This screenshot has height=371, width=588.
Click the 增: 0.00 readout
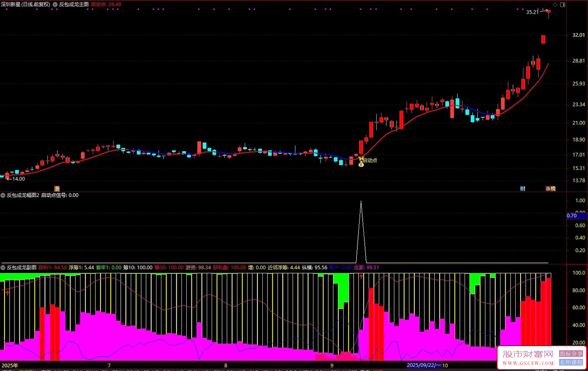tap(257, 267)
